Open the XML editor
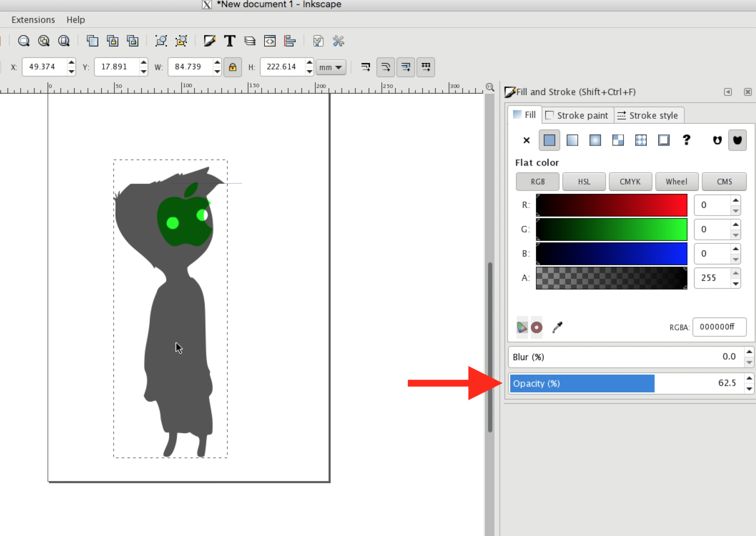The image size is (756, 536). [x=270, y=40]
